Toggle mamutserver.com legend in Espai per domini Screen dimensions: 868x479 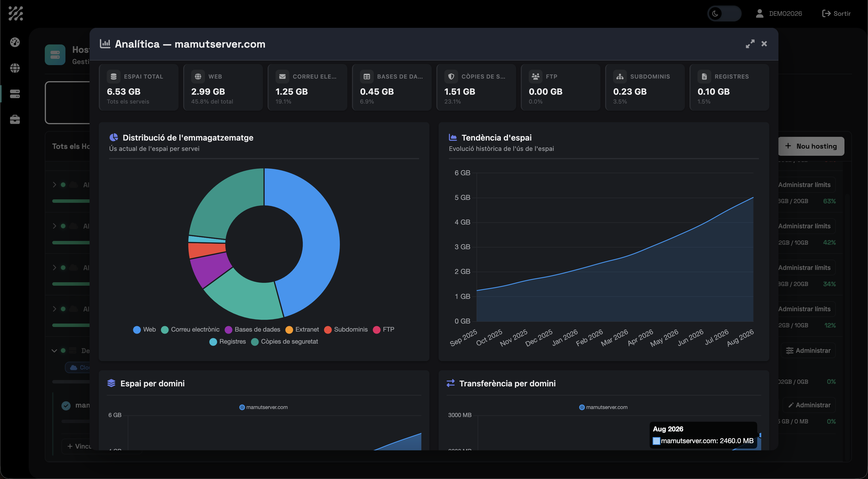(263, 407)
